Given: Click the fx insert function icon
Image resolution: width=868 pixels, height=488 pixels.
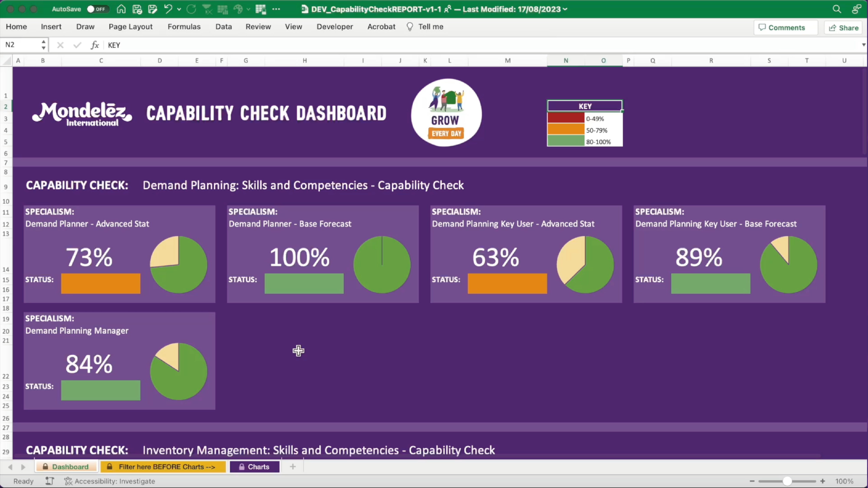Looking at the screenshot, I should coord(95,45).
